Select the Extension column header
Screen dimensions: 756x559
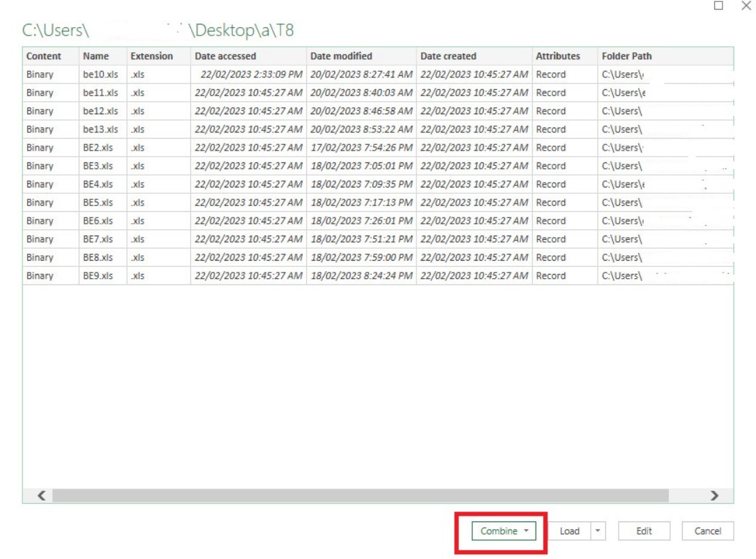pyautogui.click(x=158, y=56)
